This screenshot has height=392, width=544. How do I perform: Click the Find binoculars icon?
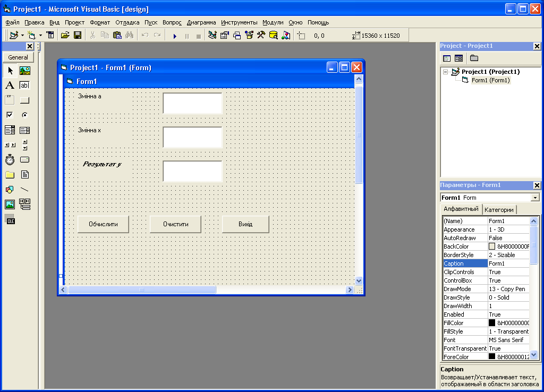(x=130, y=36)
